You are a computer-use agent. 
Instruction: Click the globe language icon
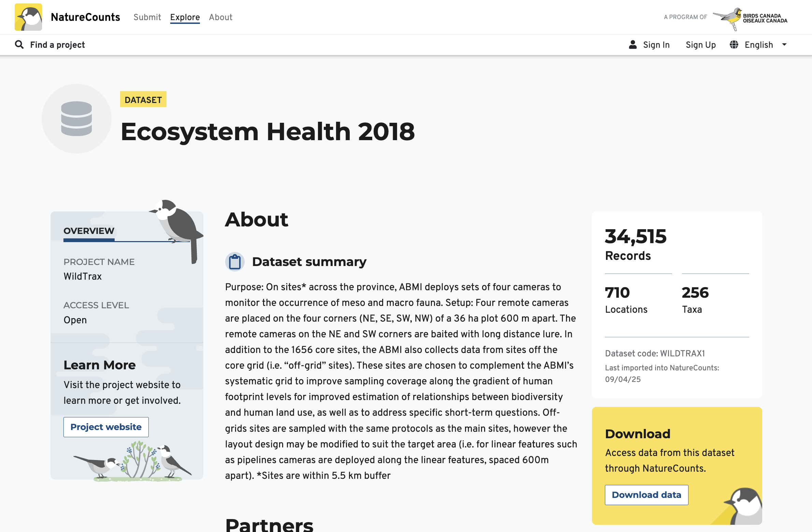(x=734, y=45)
